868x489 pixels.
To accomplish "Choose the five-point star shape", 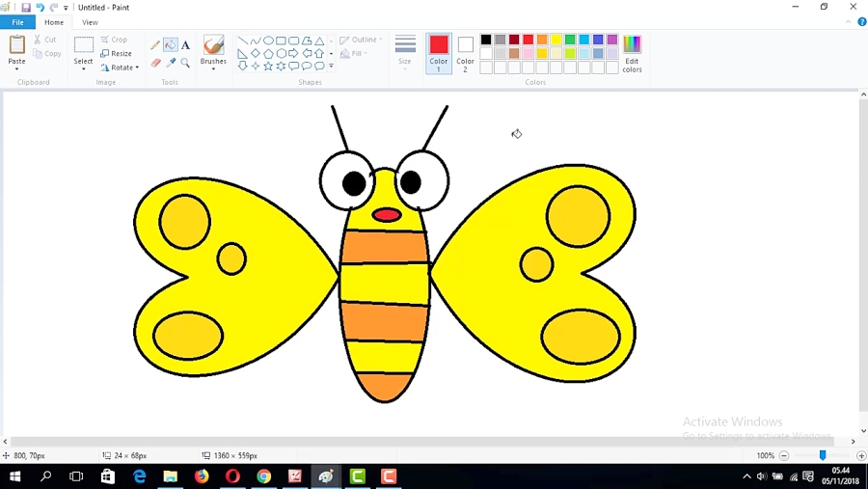I will (268, 67).
